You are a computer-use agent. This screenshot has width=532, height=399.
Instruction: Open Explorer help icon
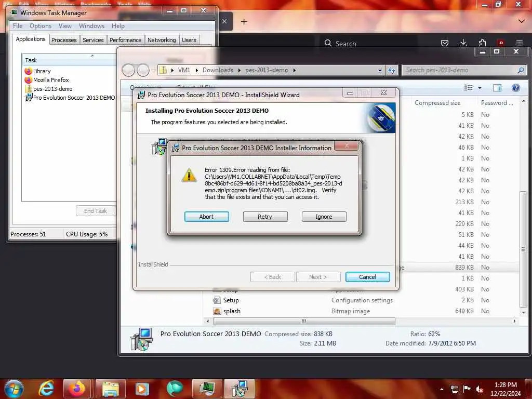[x=516, y=88]
